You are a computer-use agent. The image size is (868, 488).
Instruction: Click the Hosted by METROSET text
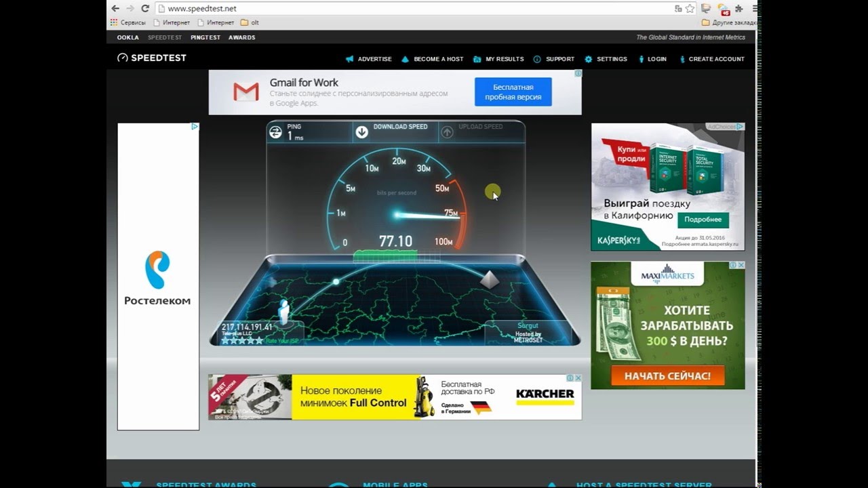coord(528,337)
